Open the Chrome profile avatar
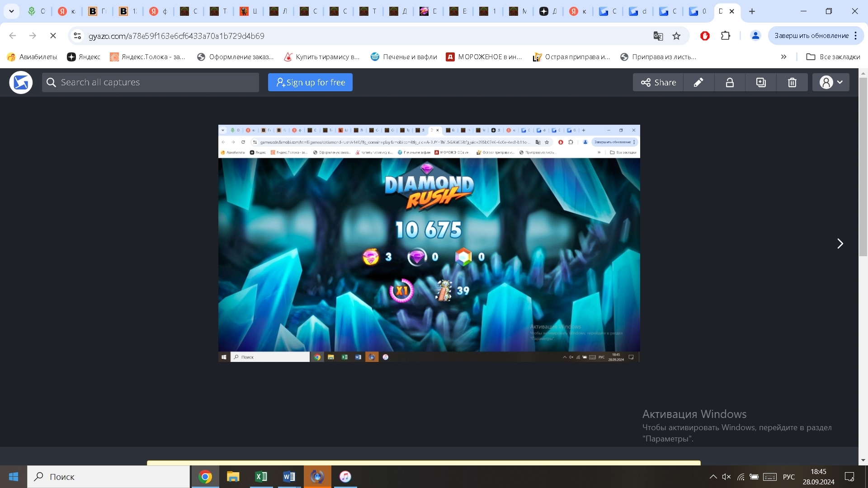 click(x=755, y=36)
